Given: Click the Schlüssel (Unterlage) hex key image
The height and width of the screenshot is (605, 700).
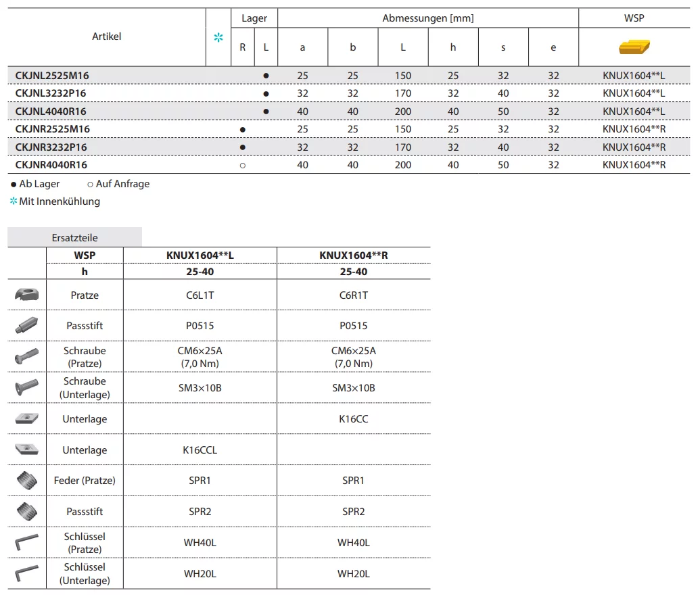Looking at the screenshot, I should click(x=26, y=573).
